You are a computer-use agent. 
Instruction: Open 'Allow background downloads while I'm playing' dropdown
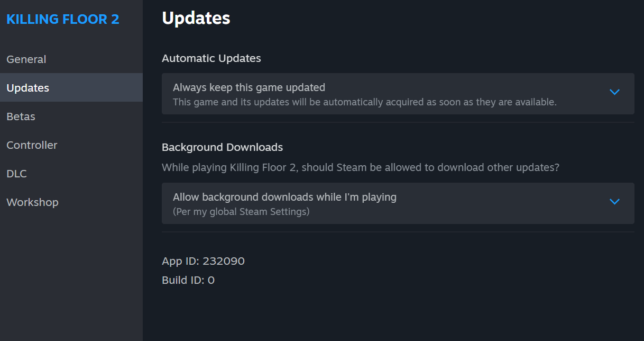pyautogui.click(x=398, y=203)
